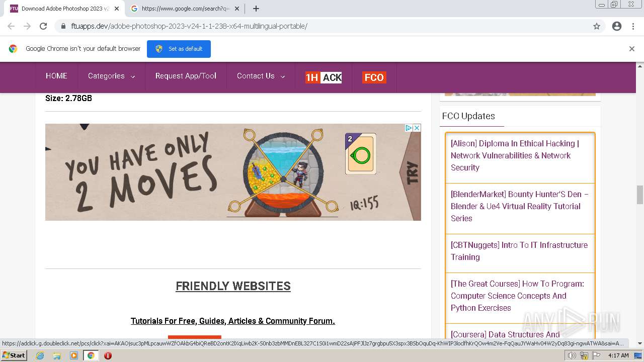Open the Request App/Tool menu item
The width and height of the screenshot is (644, 362).
coord(186,76)
